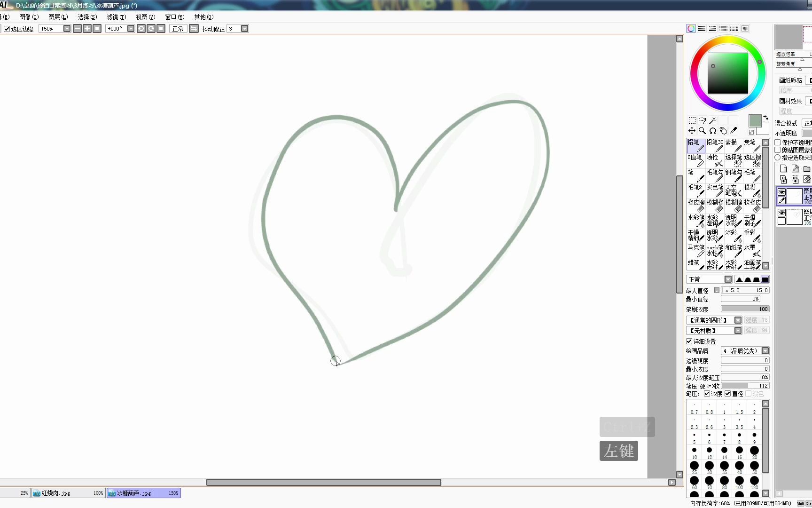Select the 选择笔 selection pen

click(734, 161)
